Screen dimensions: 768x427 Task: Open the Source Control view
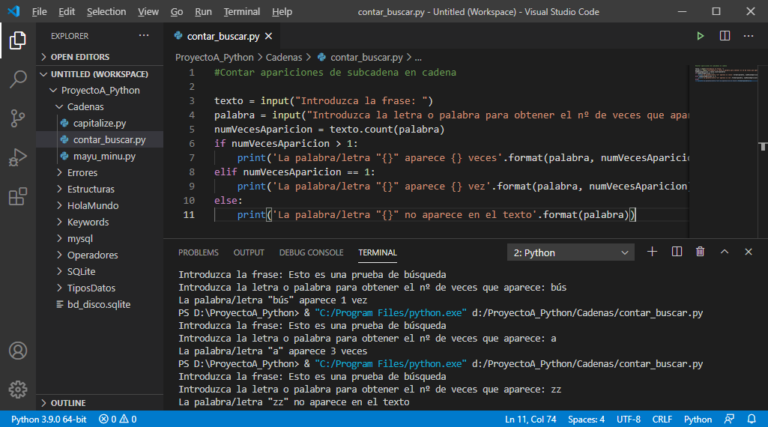pyautogui.click(x=17, y=118)
